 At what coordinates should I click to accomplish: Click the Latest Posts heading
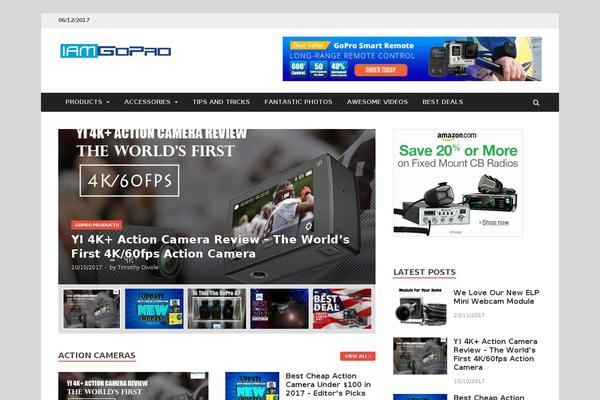[424, 272]
